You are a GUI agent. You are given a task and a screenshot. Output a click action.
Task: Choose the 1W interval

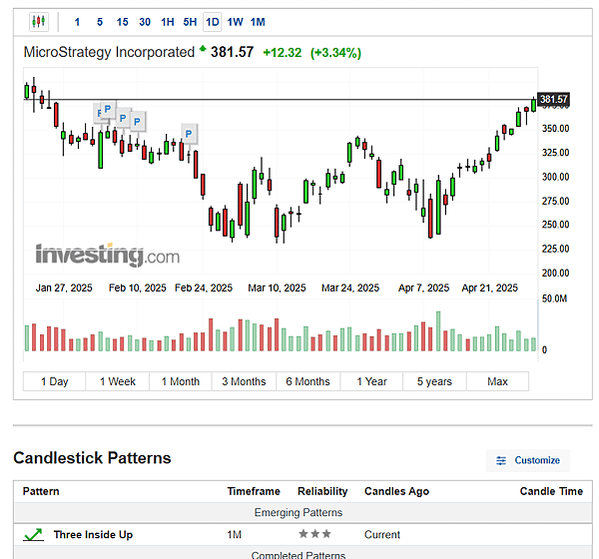(x=235, y=22)
